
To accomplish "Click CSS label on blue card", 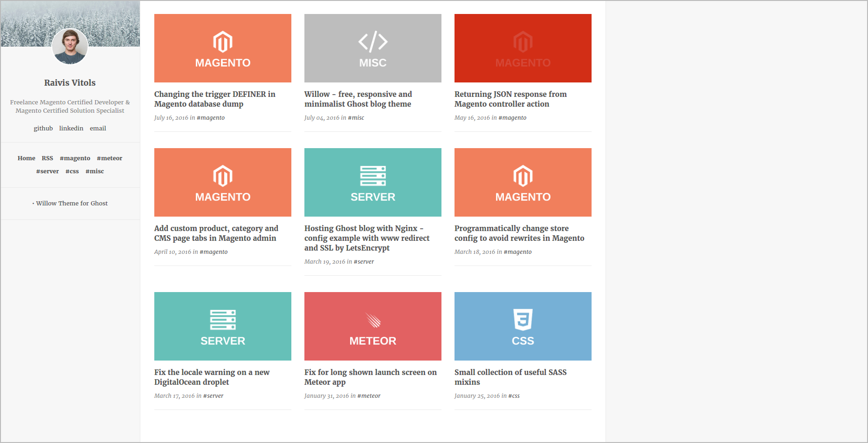I will 523,341.
